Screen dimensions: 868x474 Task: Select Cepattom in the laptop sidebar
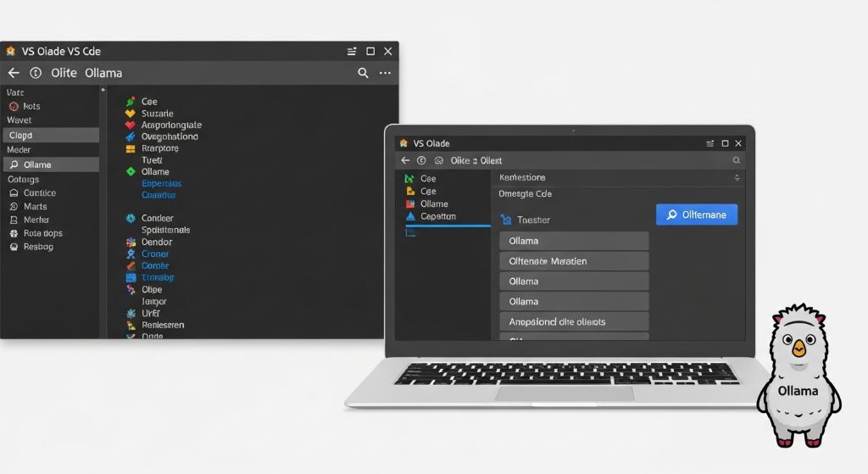437,216
